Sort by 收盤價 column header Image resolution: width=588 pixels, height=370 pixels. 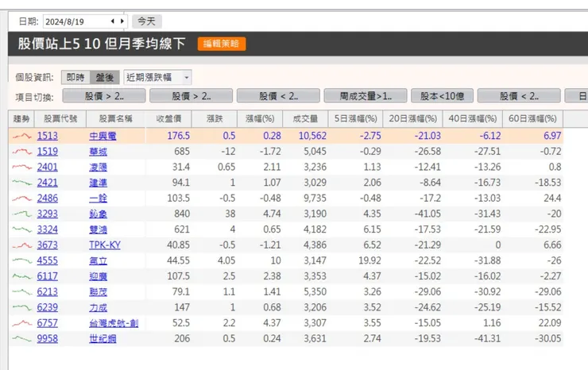click(x=168, y=119)
